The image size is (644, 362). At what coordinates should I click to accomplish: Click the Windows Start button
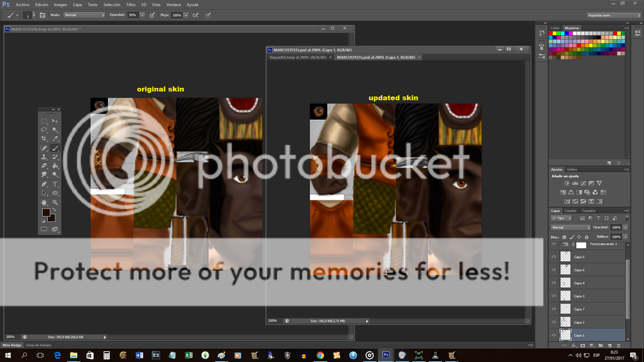point(8,356)
